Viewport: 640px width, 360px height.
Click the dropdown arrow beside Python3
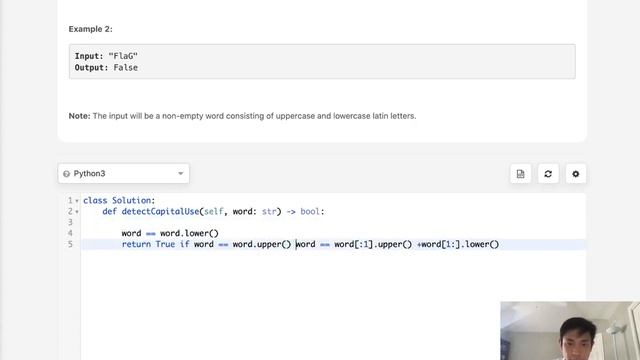pos(180,173)
